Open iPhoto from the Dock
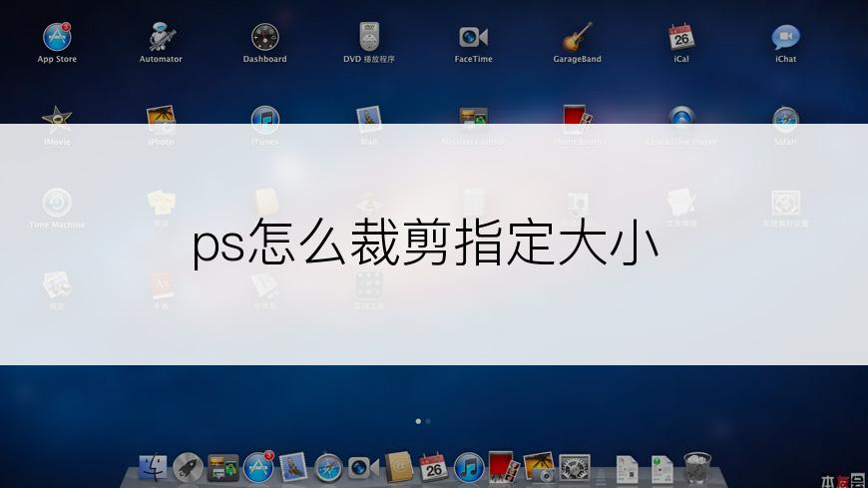The height and width of the screenshot is (488, 868). pyautogui.click(x=539, y=467)
